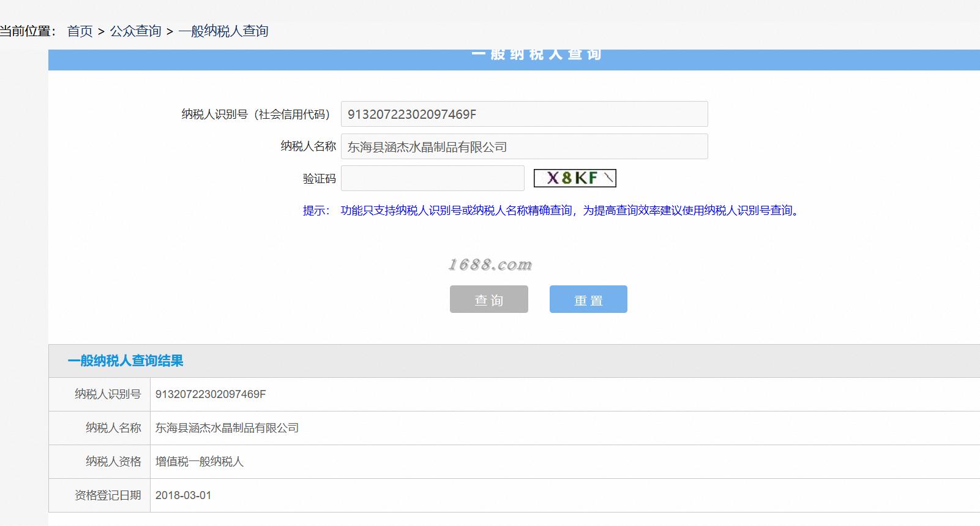980x526 pixels.
Task: Select the 纳税人名称 label in results table
Action: click(113, 428)
